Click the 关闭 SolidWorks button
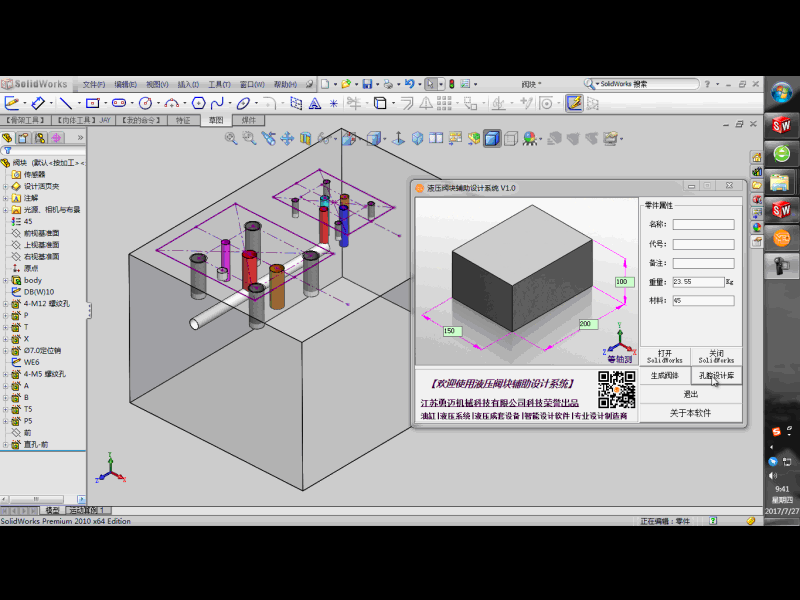The image size is (800, 600). (x=716, y=356)
